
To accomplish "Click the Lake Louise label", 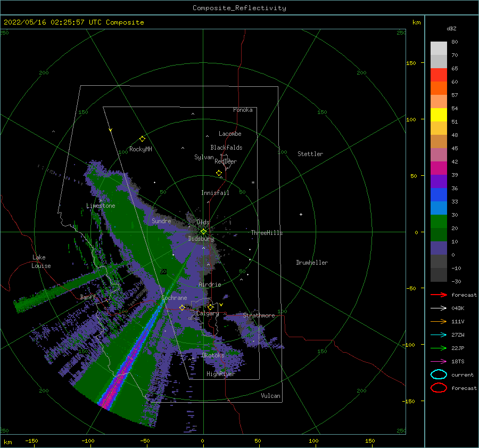I will [41, 262].
